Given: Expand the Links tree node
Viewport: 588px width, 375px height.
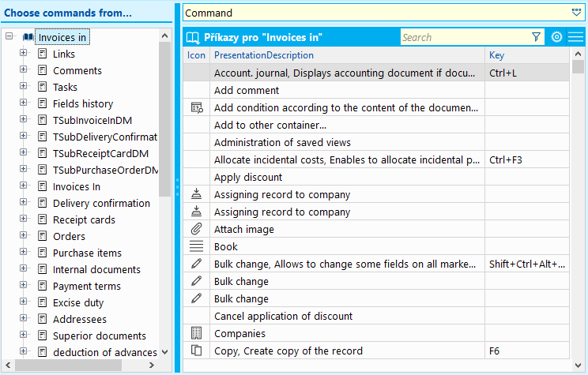Looking at the screenshot, I should [x=24, y=54].
